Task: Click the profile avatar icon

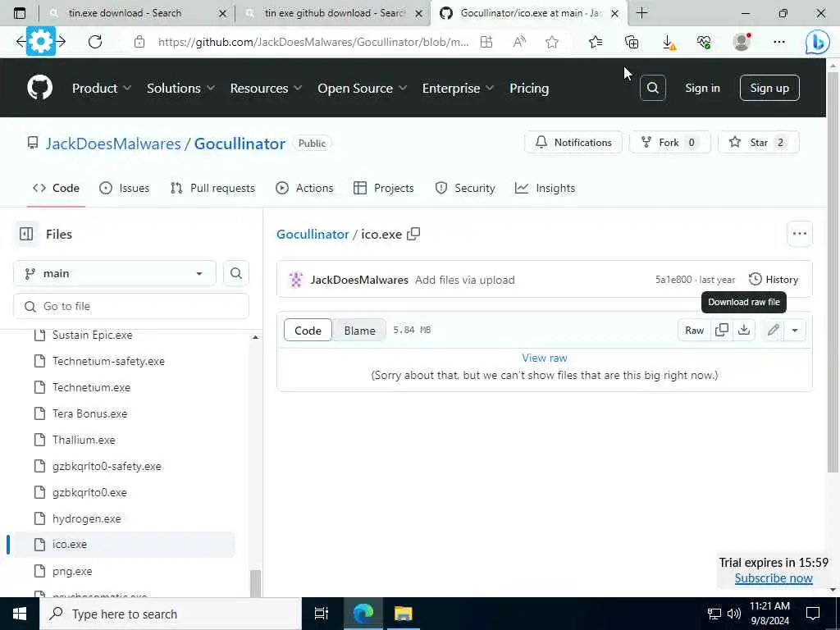Action: click(x=742, y=42)
